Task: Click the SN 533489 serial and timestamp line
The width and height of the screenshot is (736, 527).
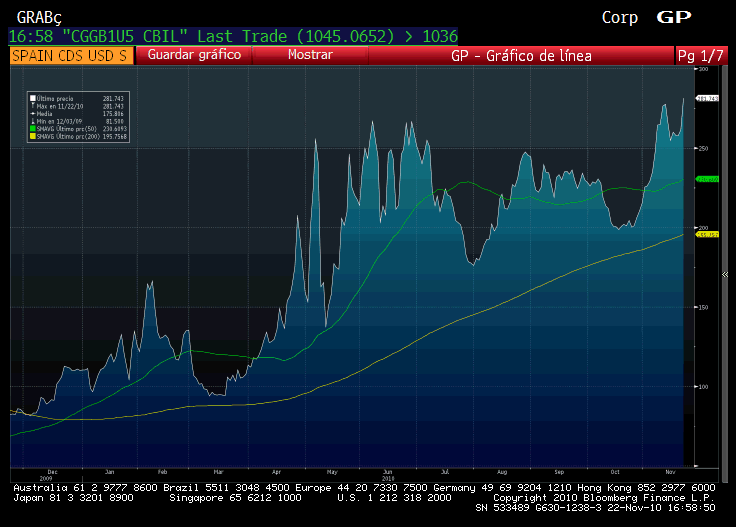Action: pos(595,508)
